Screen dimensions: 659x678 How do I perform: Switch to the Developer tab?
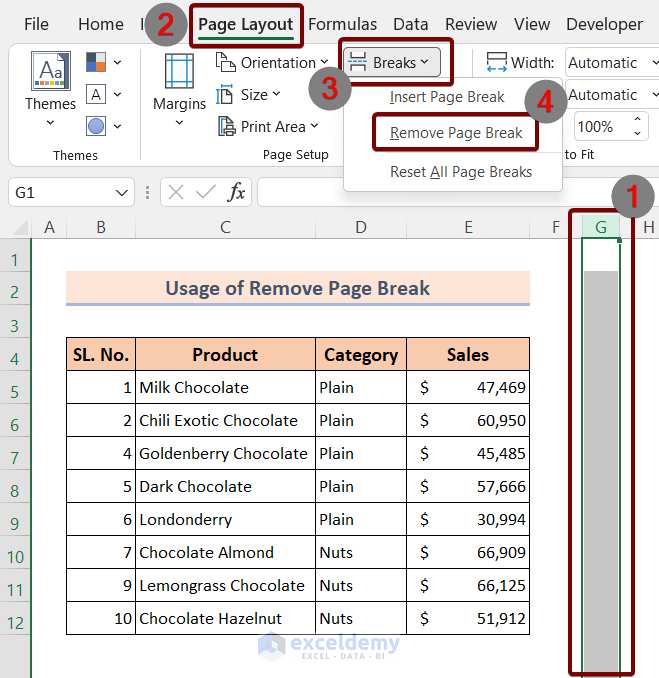click(604, 24)
